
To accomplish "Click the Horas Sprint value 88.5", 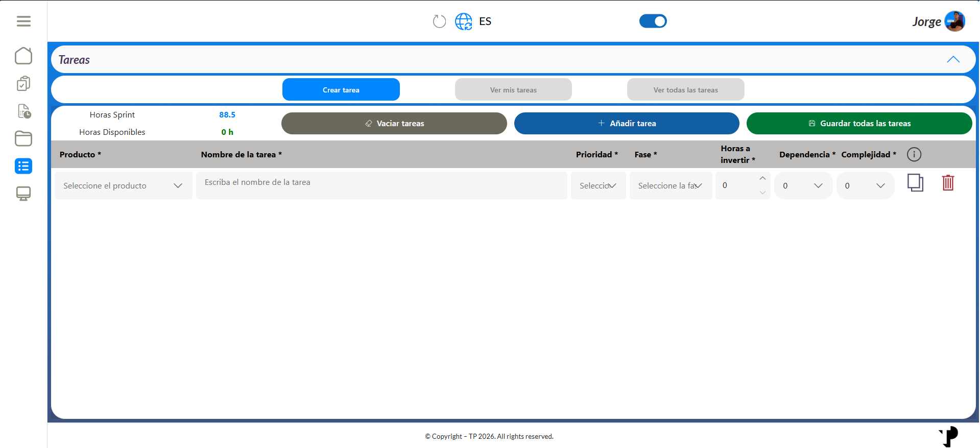I will click(x=227, y=115).
